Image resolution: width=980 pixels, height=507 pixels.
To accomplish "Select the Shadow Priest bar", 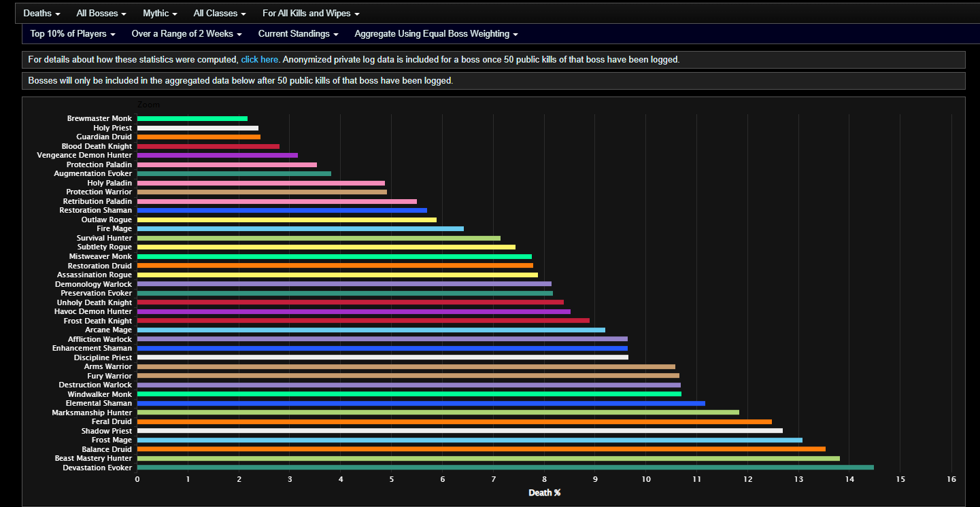I will pyautogui.click(x=460, y=431).
